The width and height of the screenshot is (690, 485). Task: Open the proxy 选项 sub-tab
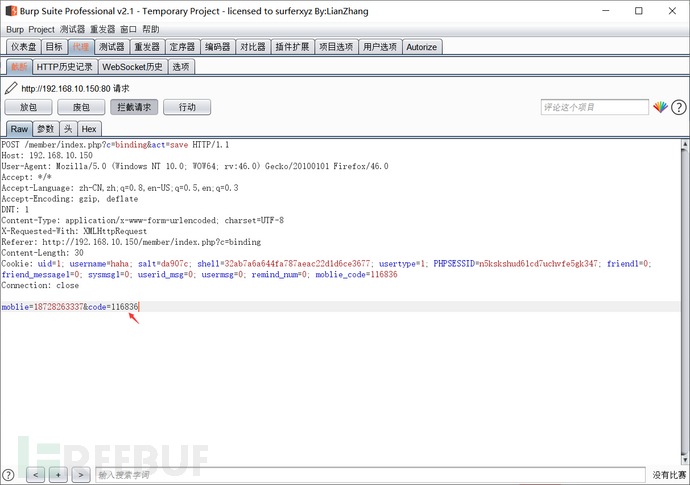tap(181, 67)
